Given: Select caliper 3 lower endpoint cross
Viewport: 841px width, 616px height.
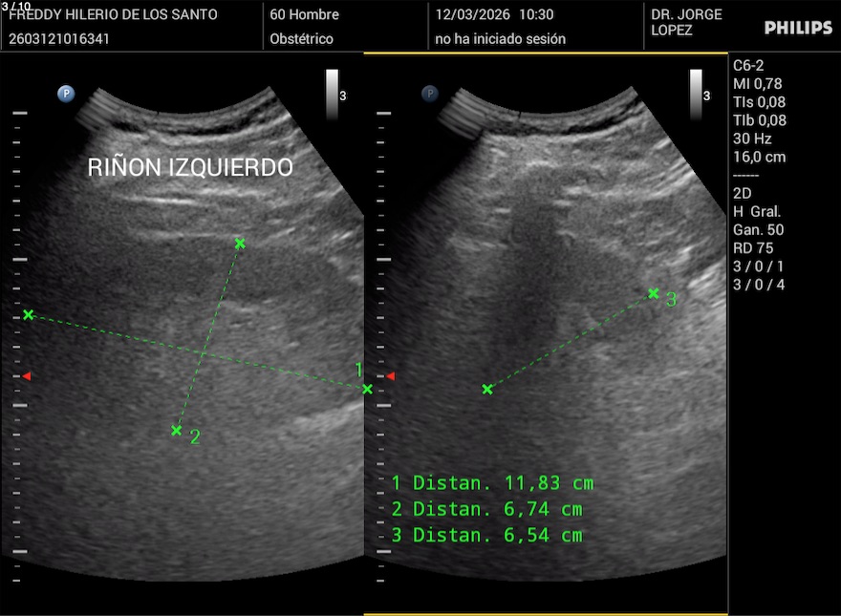Looking at the screenshot, I should [487, 389].
